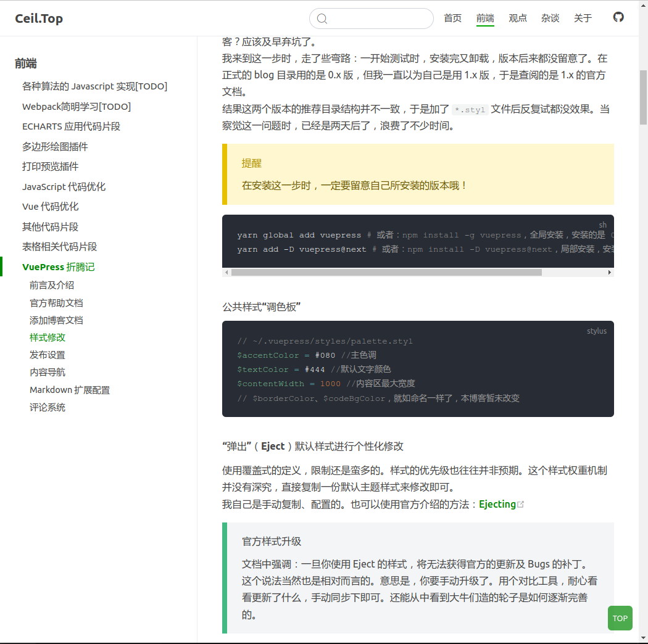Click the Ceil.Top site logo
This screenshot has width=648, height=644.
38,19
